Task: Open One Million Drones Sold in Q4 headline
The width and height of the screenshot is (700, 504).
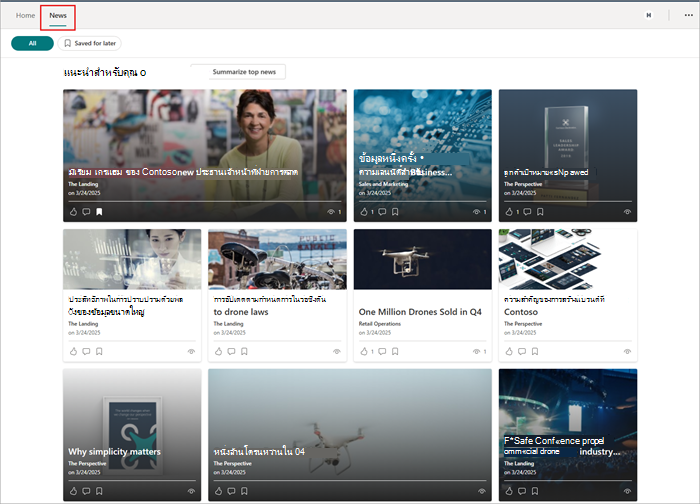Action: click(x=420, y=312)
